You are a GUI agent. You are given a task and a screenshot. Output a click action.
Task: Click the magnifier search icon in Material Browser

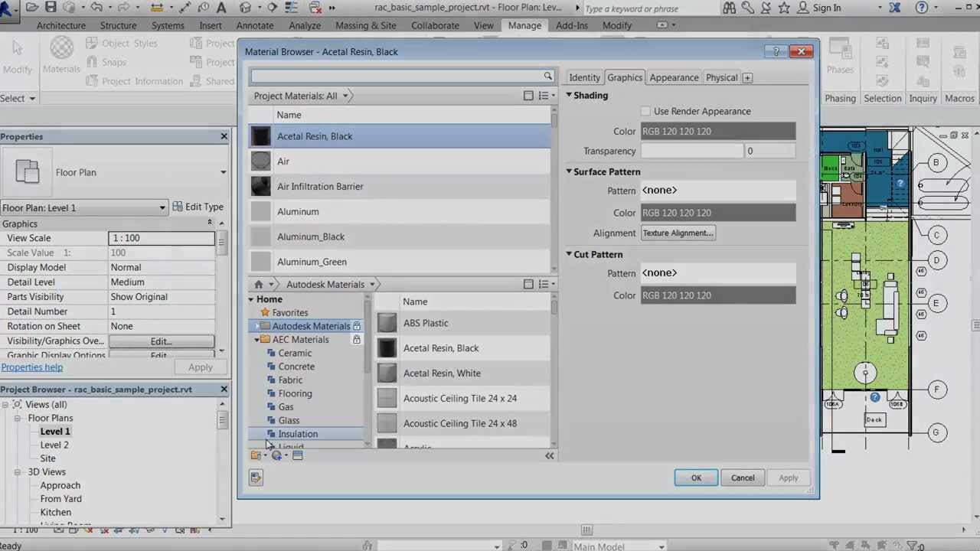[547, 76]
